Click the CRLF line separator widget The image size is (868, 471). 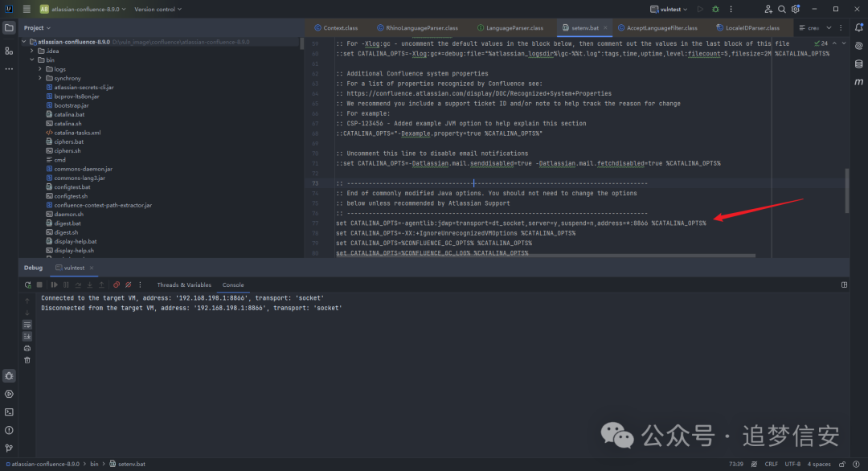tap(771, 464)
